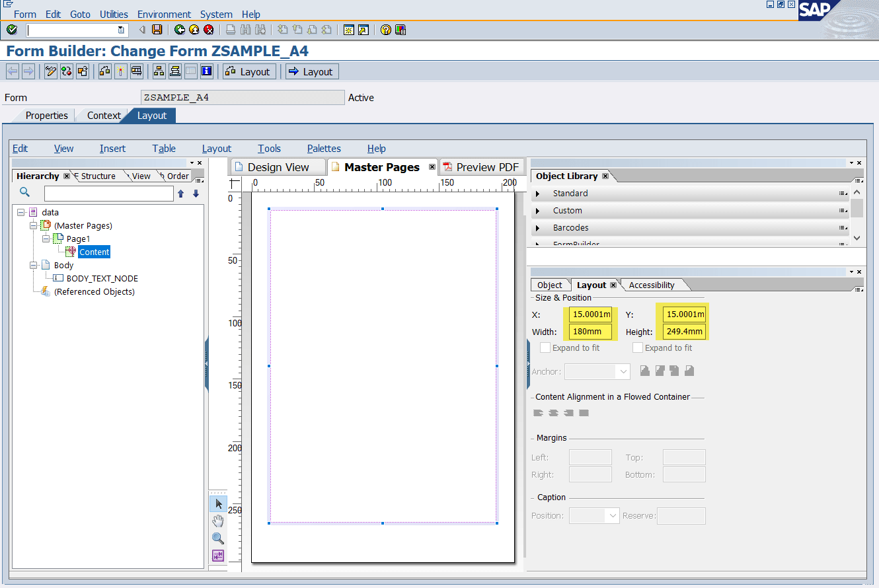The width and height of the screenshot is (879, 588).
Task: Click the purple icon below the Zoom tool
Action: pos(218,556)
